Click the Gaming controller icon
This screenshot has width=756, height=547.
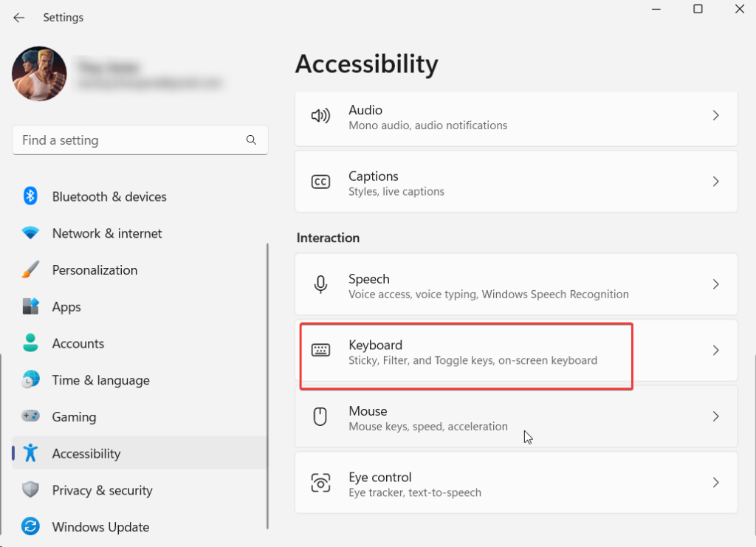click(30, 416)
